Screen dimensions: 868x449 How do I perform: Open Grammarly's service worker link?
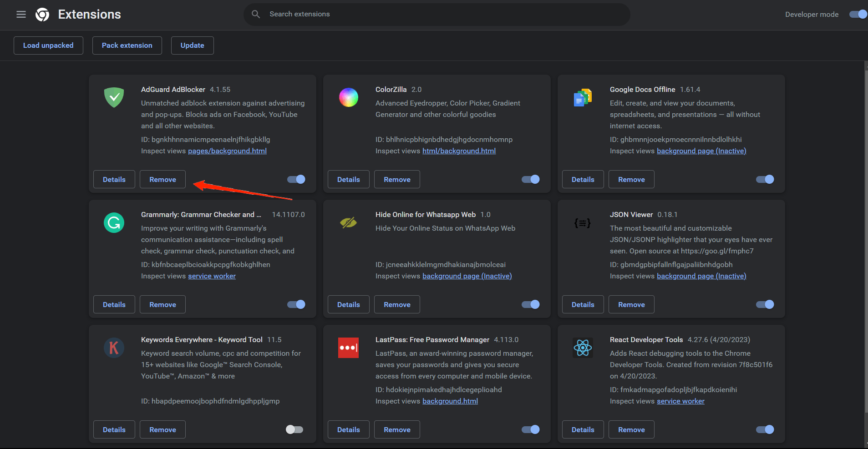pos(212,276)
